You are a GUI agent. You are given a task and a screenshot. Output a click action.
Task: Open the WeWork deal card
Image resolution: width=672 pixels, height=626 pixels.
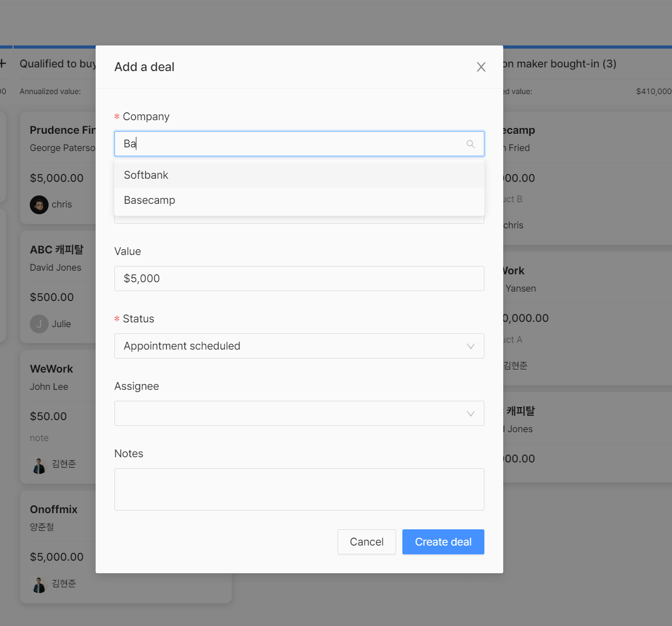(x=58, y=416)
